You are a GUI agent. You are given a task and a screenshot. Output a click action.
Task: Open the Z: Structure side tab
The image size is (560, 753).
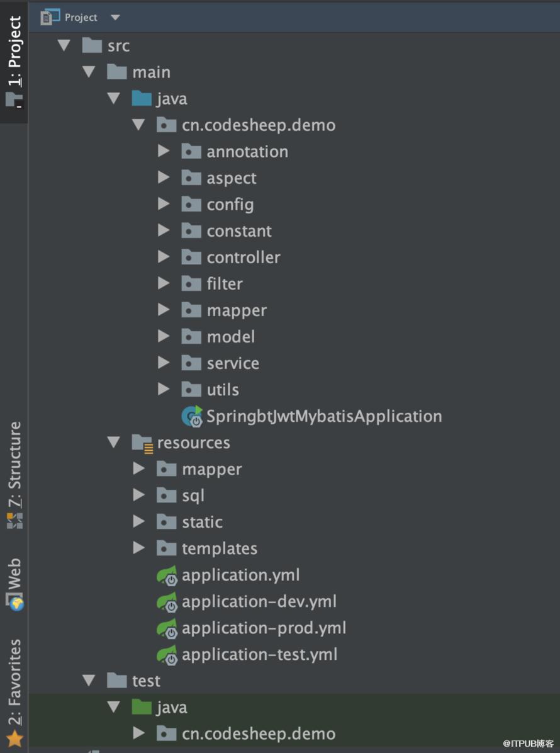point(14,475)
